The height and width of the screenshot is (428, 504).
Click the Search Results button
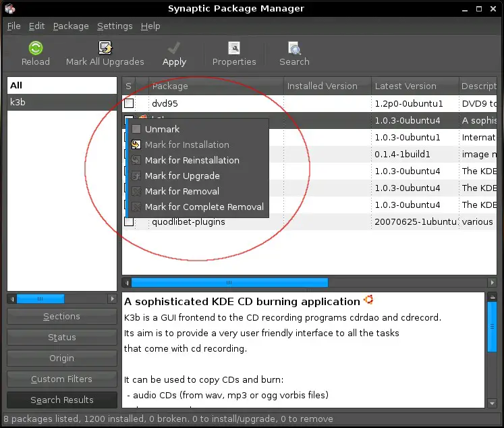click(61, 400)
